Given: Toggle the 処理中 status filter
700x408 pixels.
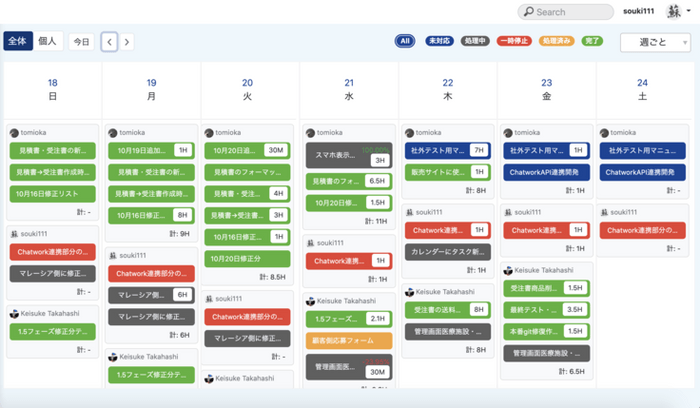Looking at the screenshot, I should [475, 41].
